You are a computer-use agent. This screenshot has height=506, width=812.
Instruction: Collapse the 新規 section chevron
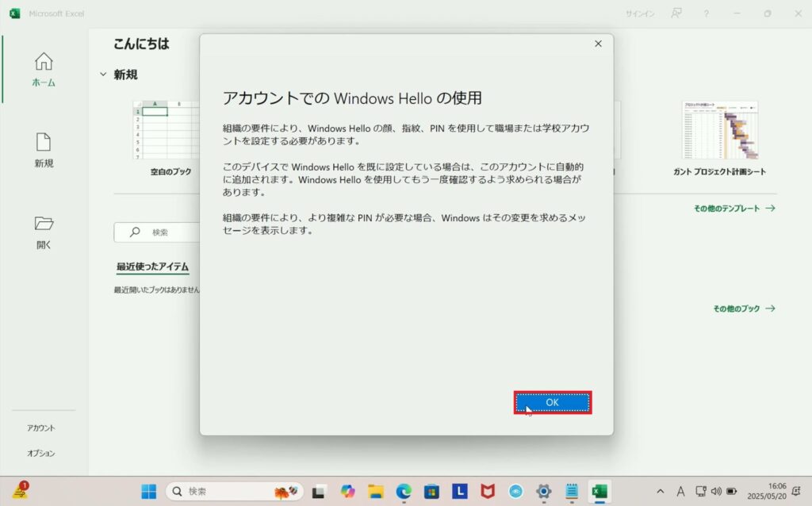[x=103, y=75]
